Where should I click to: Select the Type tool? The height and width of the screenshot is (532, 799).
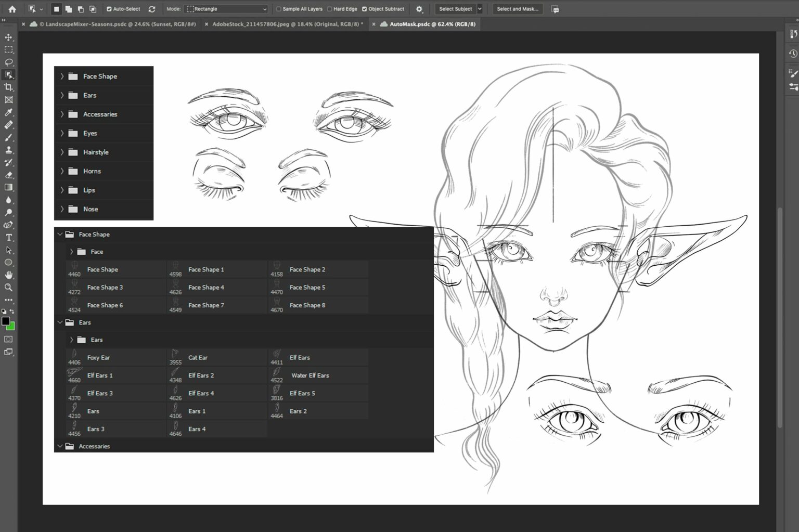(8, 238)
